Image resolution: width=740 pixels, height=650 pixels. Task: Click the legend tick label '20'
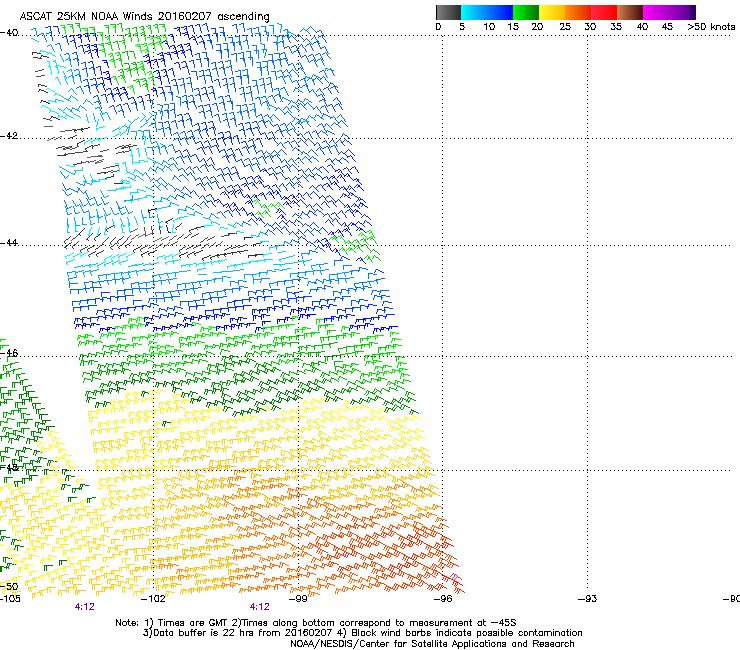[x=537, y=26]
